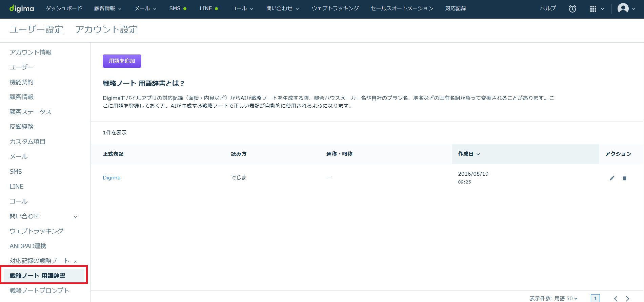This screenshot has height=302, width=644.
Task: Open ユーザー in the settings sidebar
Action: click(21, 67)
